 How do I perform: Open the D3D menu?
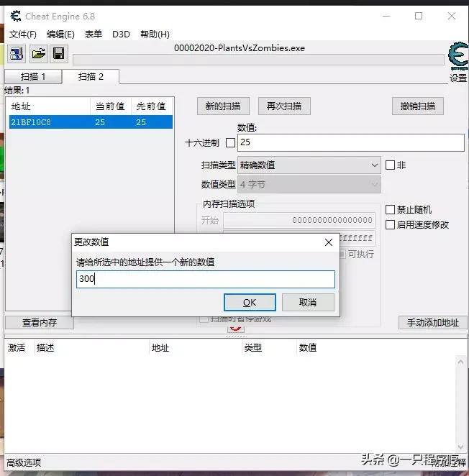[x=121, y=34]
